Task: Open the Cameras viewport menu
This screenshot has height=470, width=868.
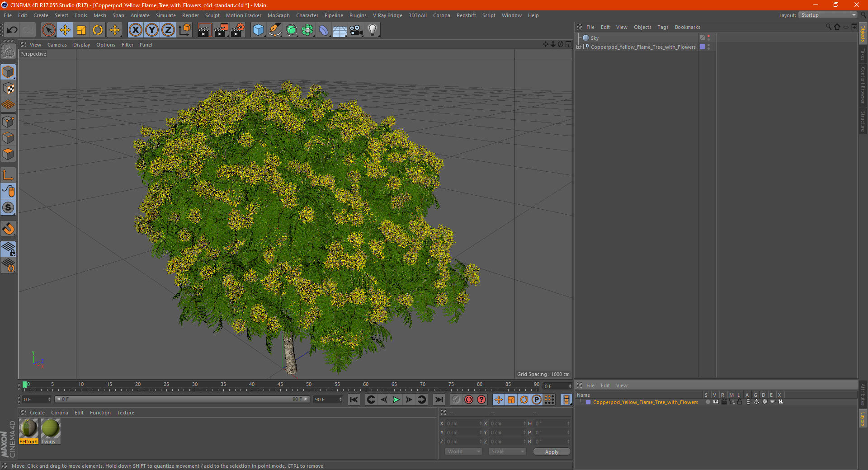Action: (57, 45)
